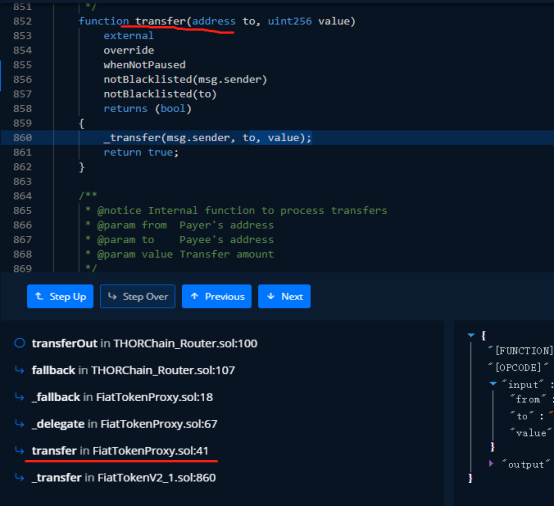Image resolution: width=554 pixels, height=507 pixels.
Task: Click 'return true;' statement
Action: (x=141, y=152)
